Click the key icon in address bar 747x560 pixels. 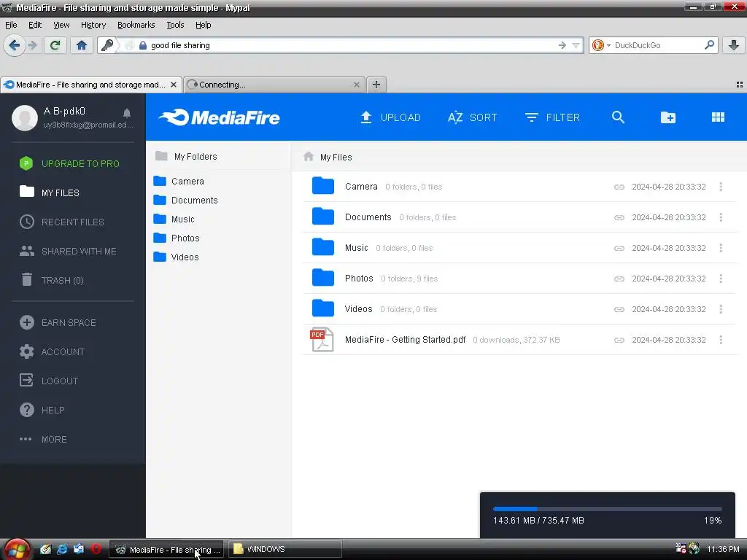(108, 45)
